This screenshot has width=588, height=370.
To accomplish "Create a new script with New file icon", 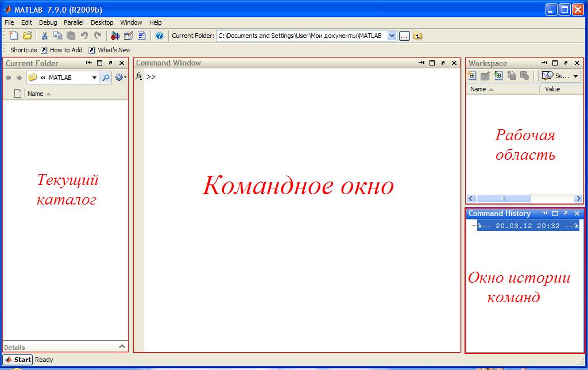I will pyautogui.click(x=14, y=36).
